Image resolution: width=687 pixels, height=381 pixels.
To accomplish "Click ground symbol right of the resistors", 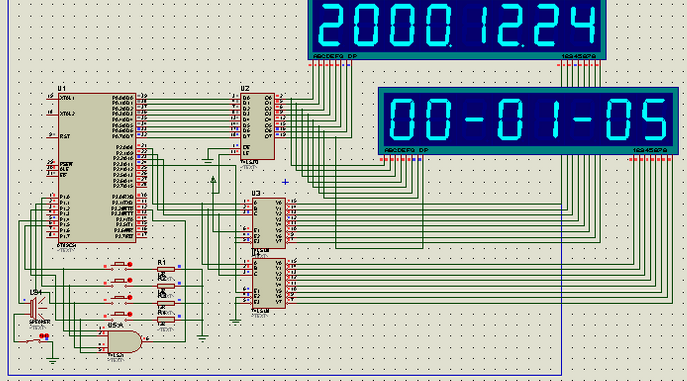I will 202,338.
